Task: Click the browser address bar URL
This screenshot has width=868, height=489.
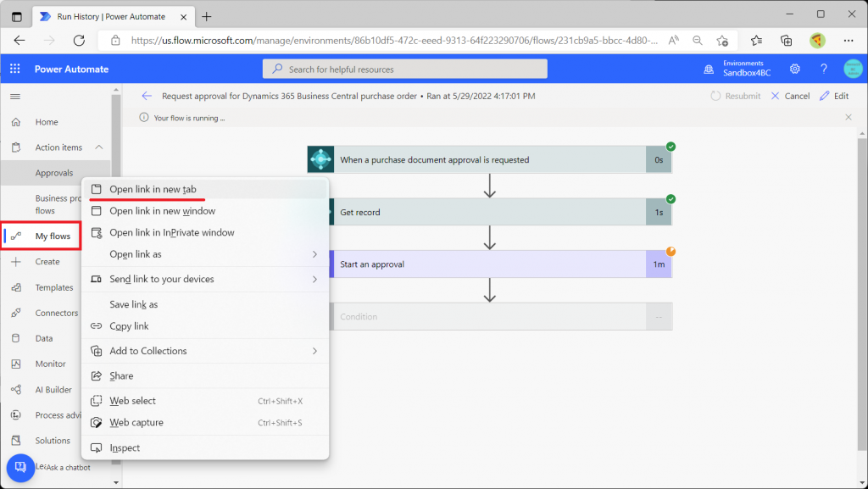Action: (x=394, y=41)
